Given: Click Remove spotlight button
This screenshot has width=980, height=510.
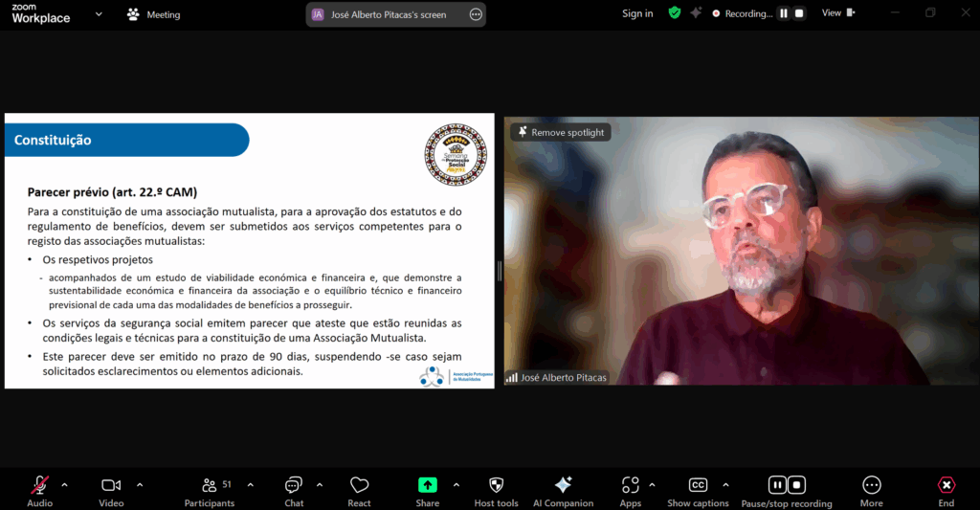Looking at the screenshot, I should point(561,132).
